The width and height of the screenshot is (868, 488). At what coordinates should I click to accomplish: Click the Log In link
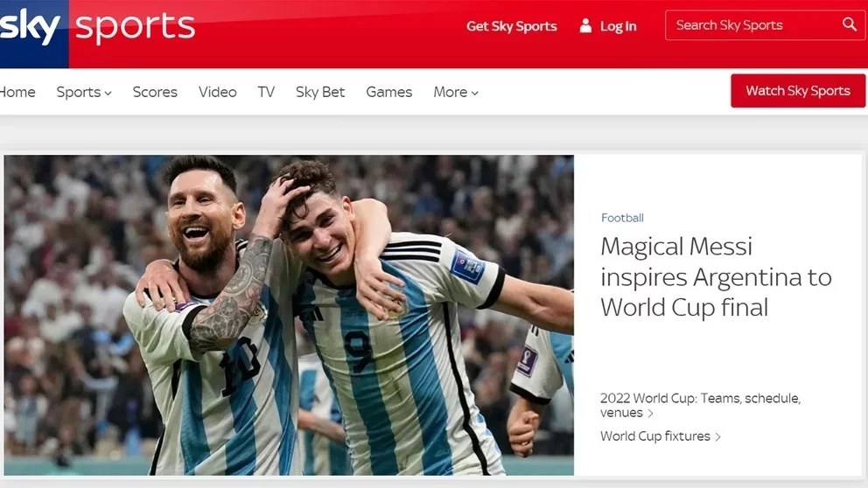(619, 26)
